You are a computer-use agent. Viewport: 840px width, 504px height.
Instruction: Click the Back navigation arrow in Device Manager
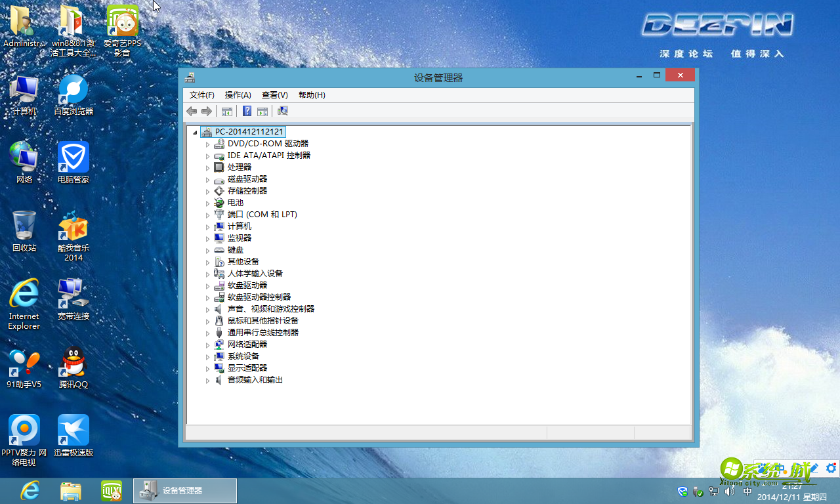pos(191,111)
